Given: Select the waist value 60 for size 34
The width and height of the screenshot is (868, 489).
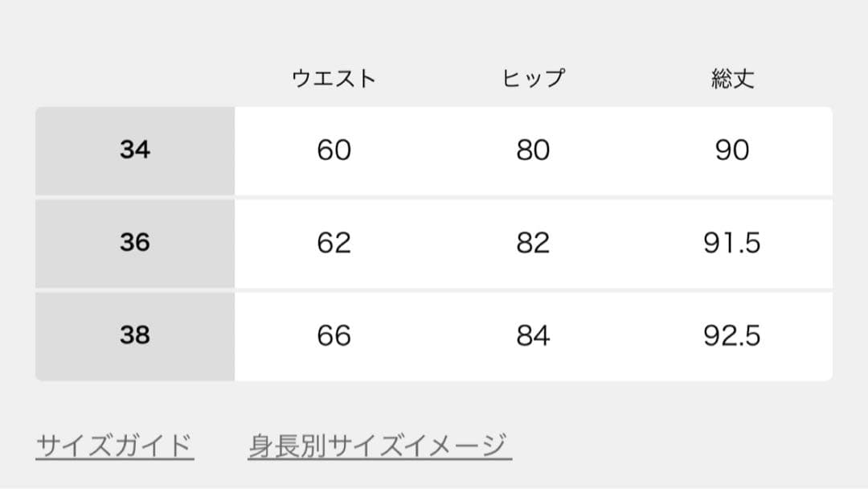Looking at the screenshot, I should pyautogui.click(x=334, y=150).
